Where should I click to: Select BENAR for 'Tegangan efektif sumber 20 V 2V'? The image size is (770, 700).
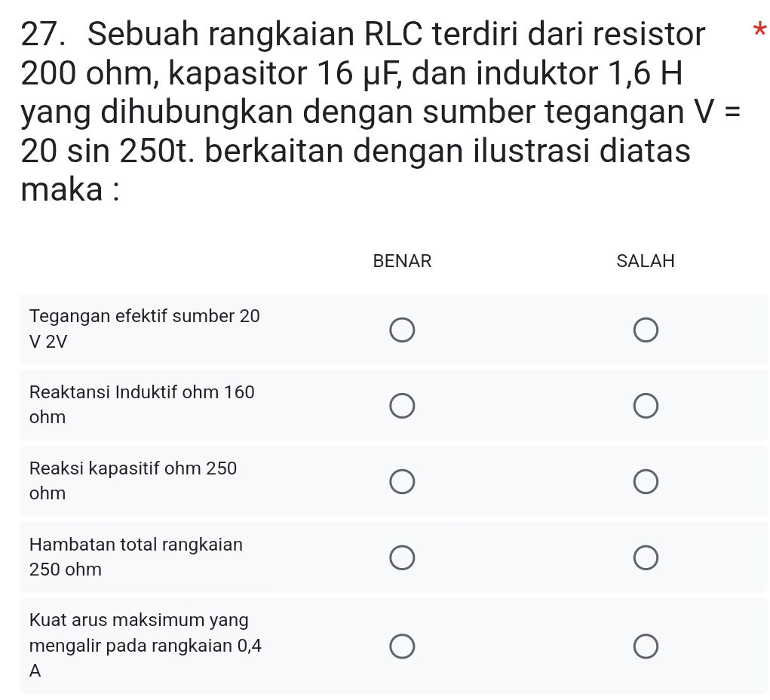[402, 330]
